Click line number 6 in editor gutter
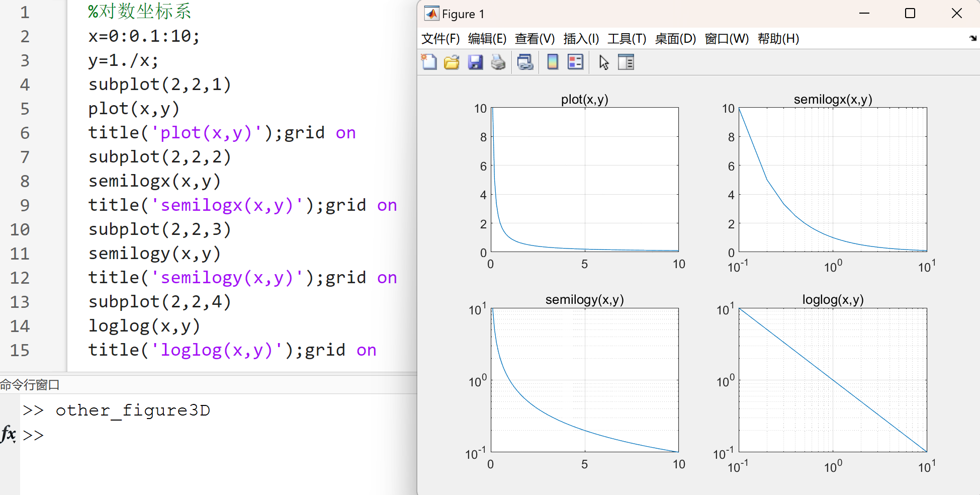Screen dimensions: 980x495 [x=25, y=133]
